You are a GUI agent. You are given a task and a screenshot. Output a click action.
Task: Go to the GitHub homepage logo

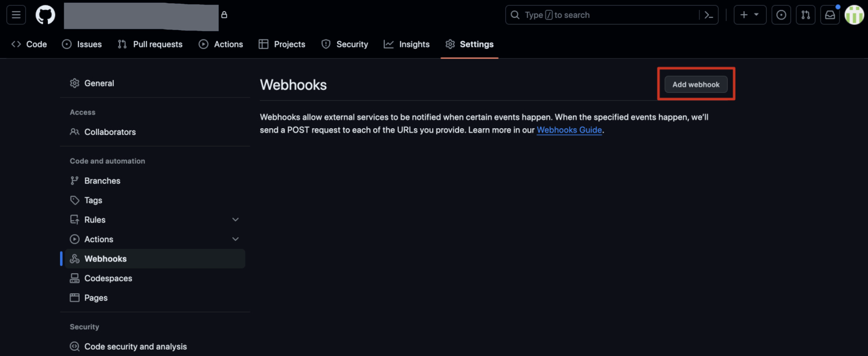click(x=45, y=15)
